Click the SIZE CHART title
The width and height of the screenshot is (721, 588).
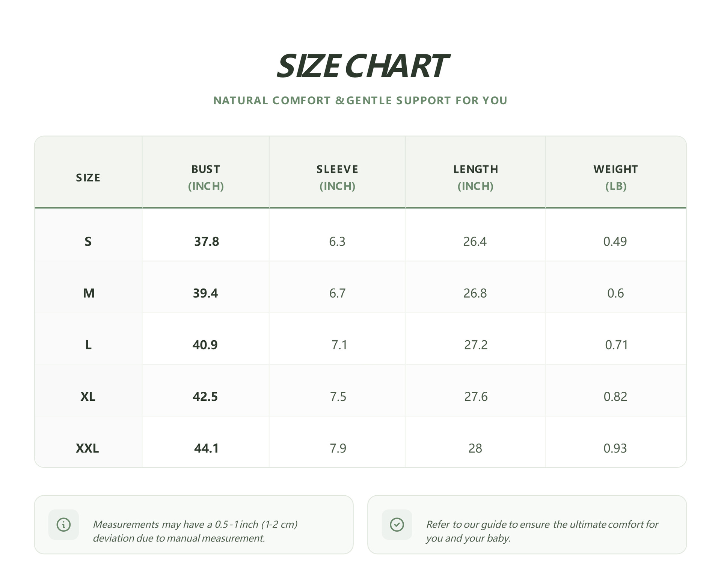(x=362, y=66)
